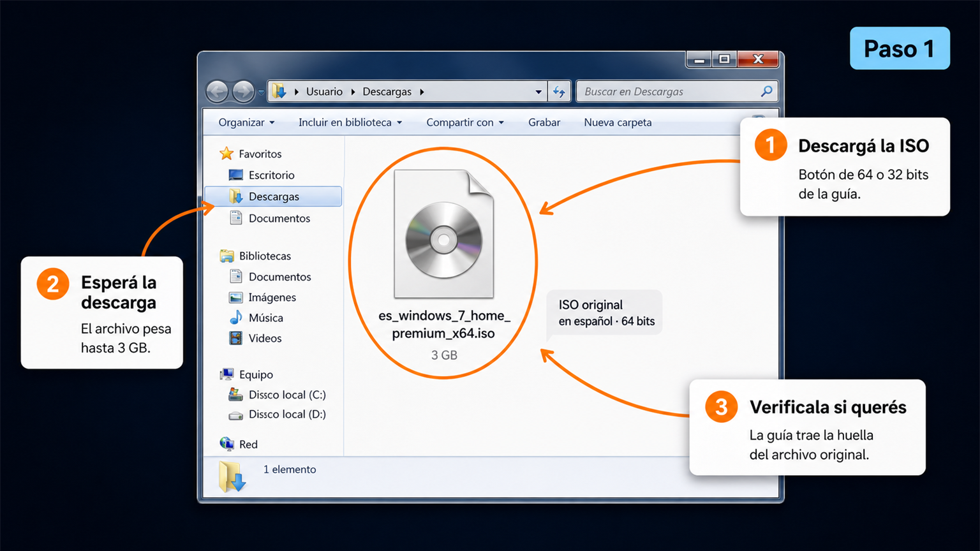Click the Imágenes picture icon
Image resolution: width=980 pixels, height=551 pixels.
click(236, 297)
